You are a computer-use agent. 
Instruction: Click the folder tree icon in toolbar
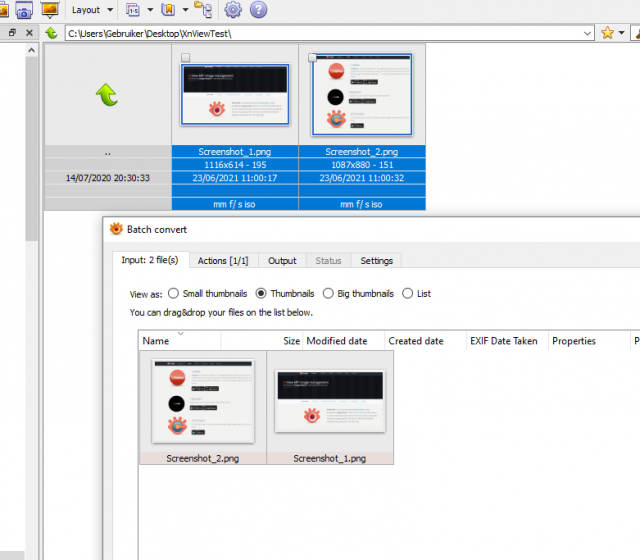203,10
